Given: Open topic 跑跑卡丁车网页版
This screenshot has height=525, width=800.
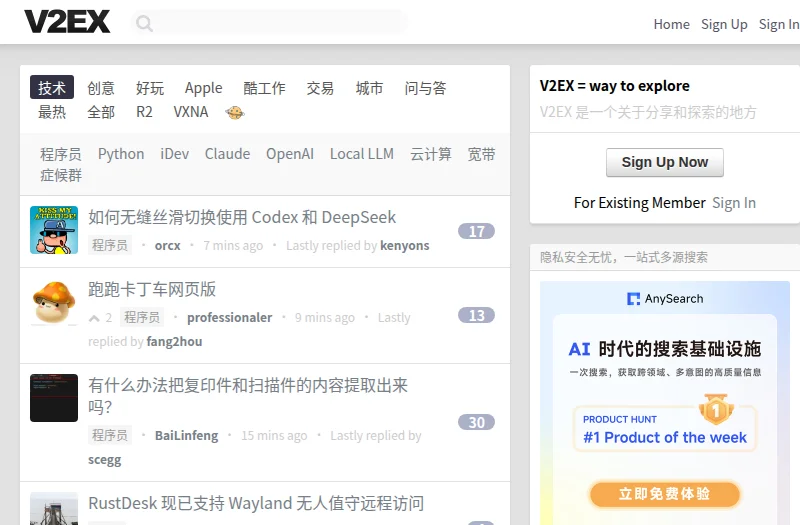Looking at the screenshot, I should [x=152, y=289].
